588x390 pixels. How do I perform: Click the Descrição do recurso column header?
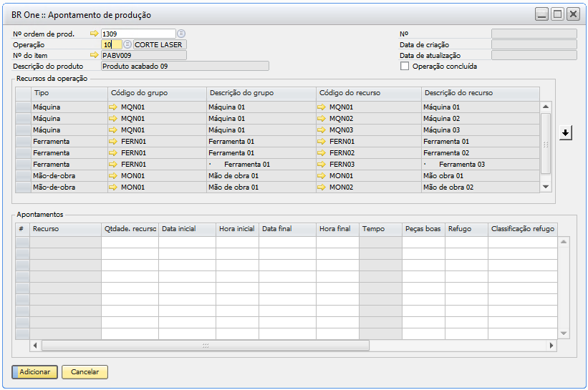point(481,93)
